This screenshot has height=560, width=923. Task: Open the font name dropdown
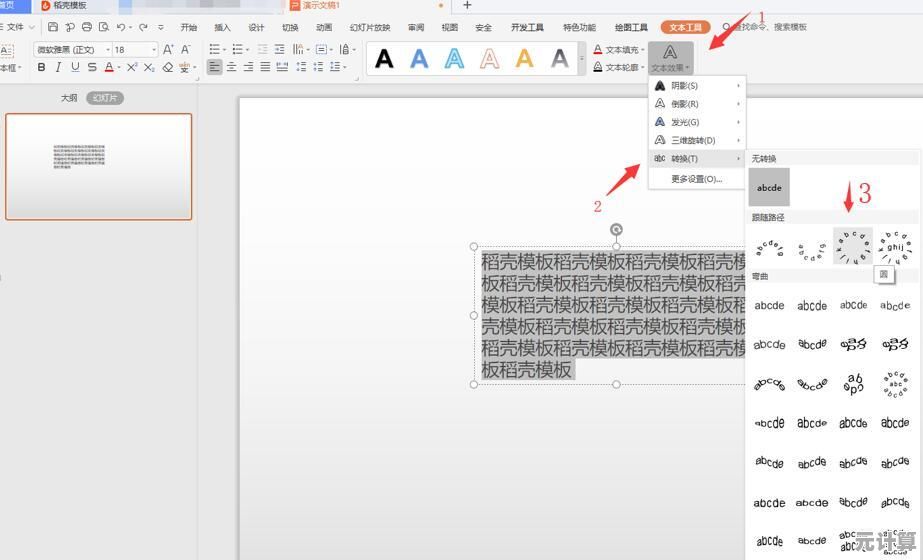coord(71,49)
